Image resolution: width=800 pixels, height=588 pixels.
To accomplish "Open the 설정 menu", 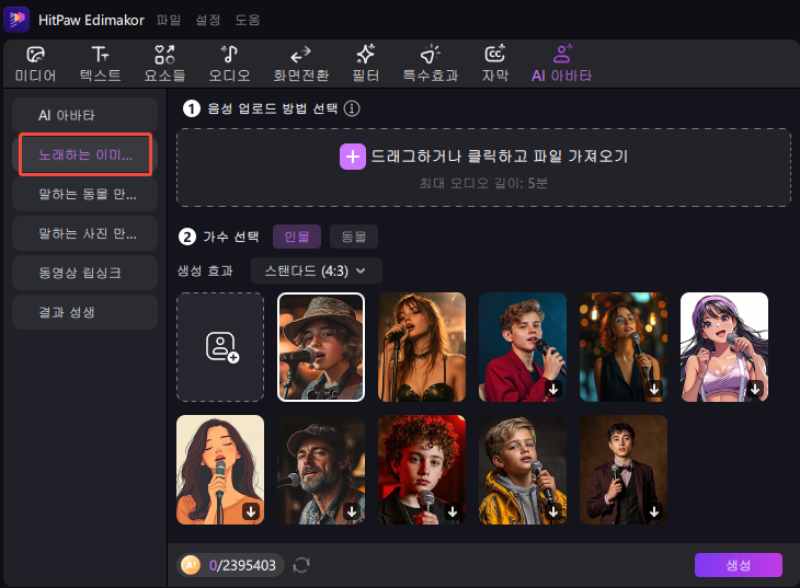I will [x=208, y=19].
